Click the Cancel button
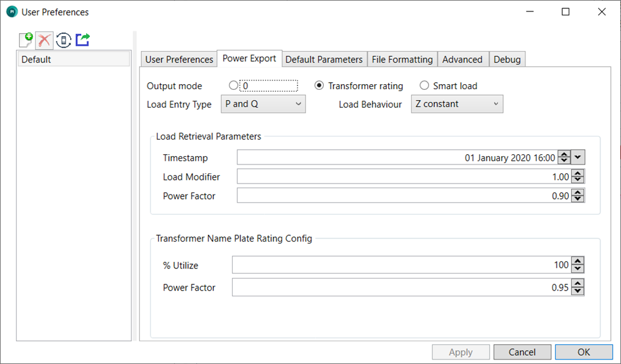Viewport: 621px width, 364px height. 522,352
